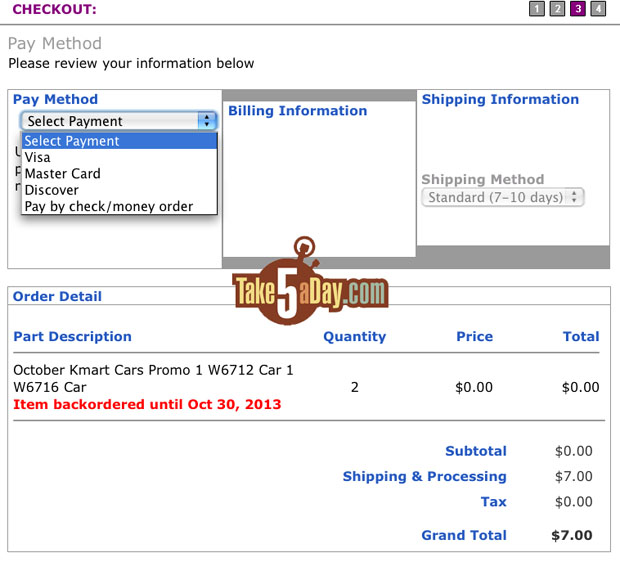The image size is (620, 562).
Task: Click the Order Detail header
Action: click(57, 296)
